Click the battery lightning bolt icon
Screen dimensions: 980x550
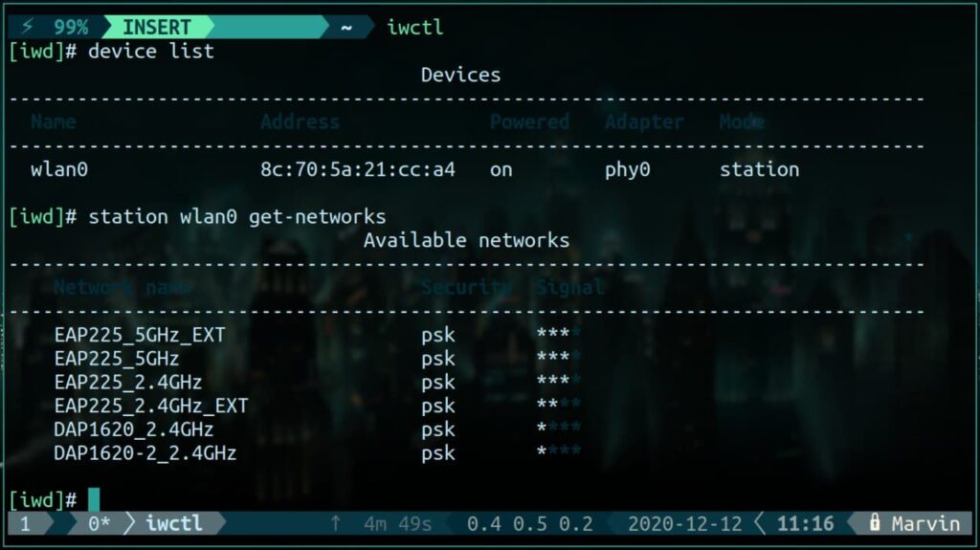click(x=28, y=27)
